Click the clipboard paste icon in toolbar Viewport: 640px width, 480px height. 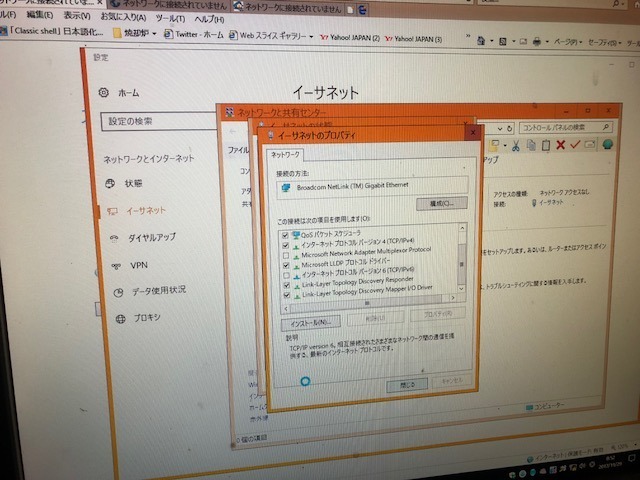pos(546,145)
